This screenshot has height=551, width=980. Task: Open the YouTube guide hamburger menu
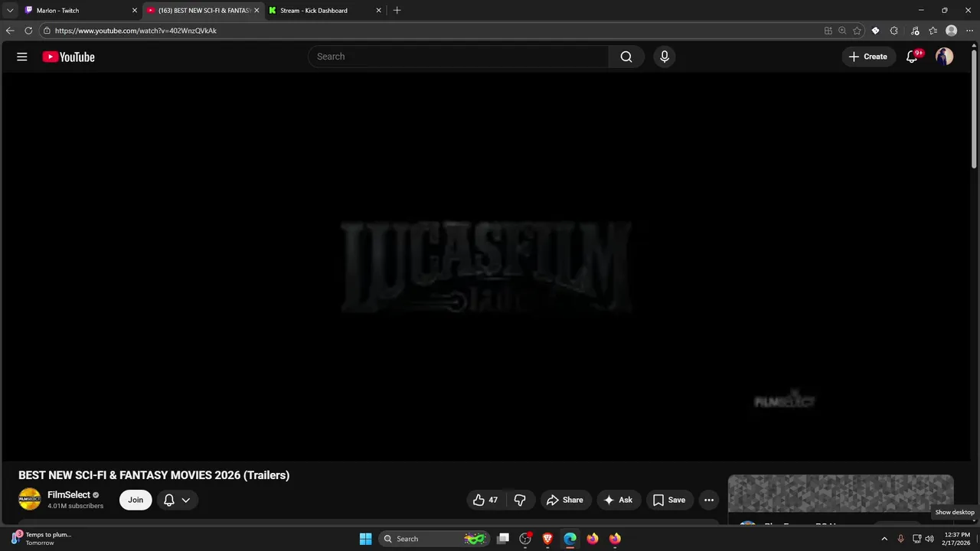coord(22,57)
